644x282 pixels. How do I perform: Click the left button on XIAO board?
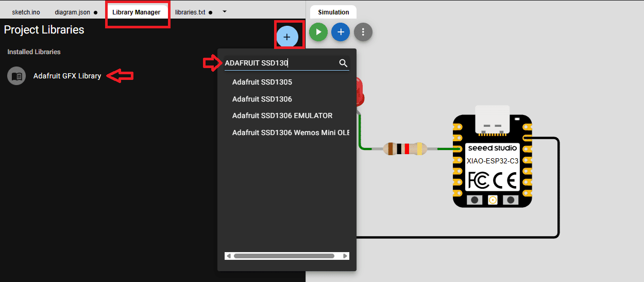474,200
